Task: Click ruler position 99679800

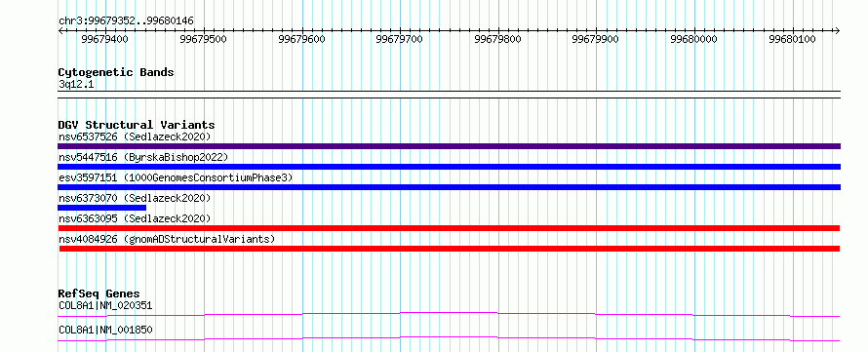Action: coord(498,39)
